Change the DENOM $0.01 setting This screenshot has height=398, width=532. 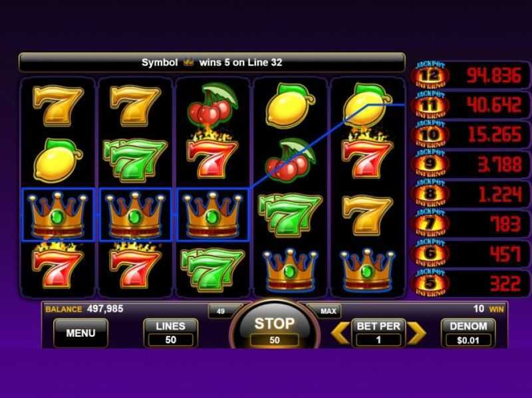click(x=468, y=333)
